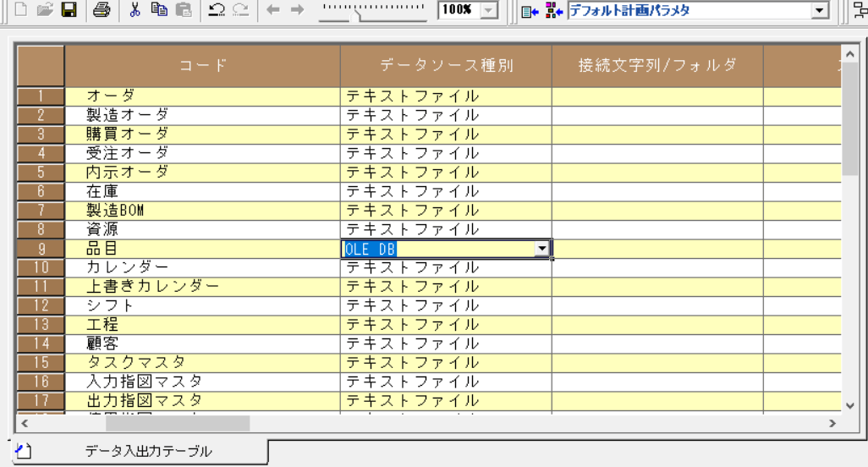868x467 pixels.
Task: Click the 工程 code cell
Action: coord(202,325)
